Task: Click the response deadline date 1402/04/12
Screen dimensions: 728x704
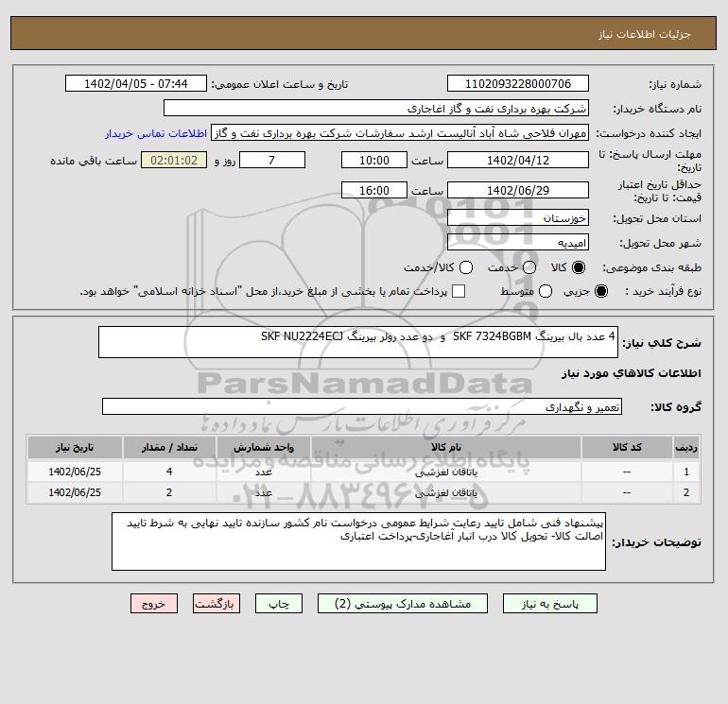Action: point(518,160)
